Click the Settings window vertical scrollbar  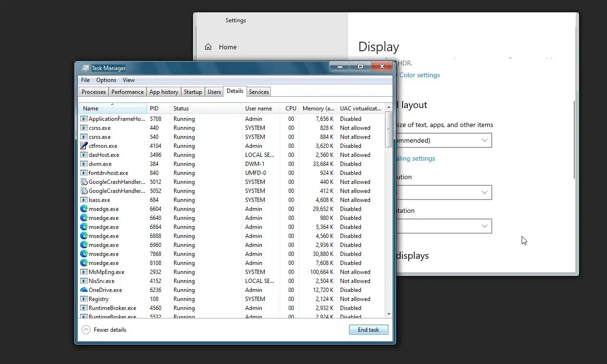pyautogui.click(x=575, y=139)
